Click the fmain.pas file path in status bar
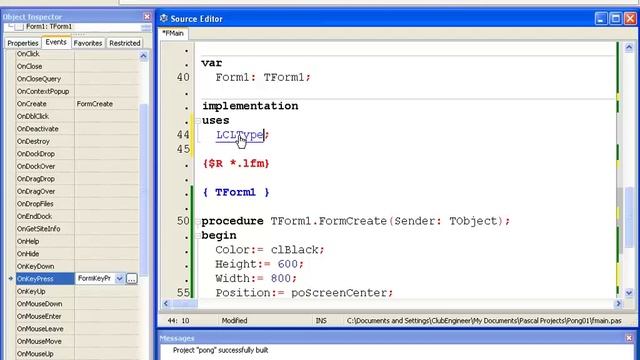640x360 pixels. (x=484, y=321)
